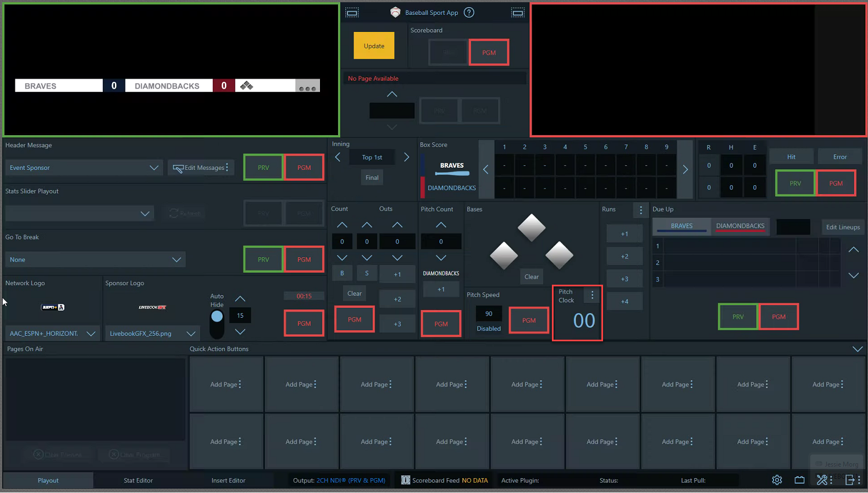Click the exit icon in bottom bar

pyautogui.click(x=850, y=480)
